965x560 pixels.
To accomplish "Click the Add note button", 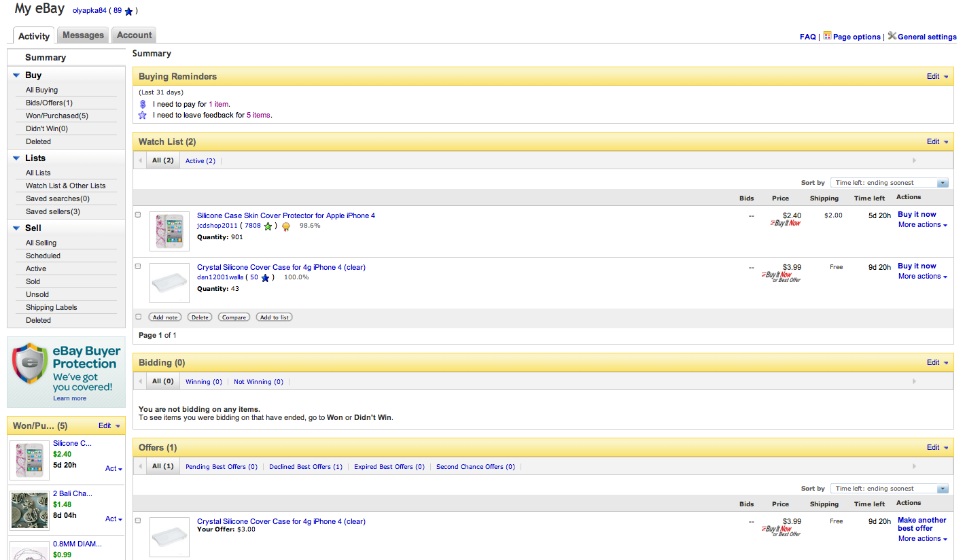I will pos(165,317).
